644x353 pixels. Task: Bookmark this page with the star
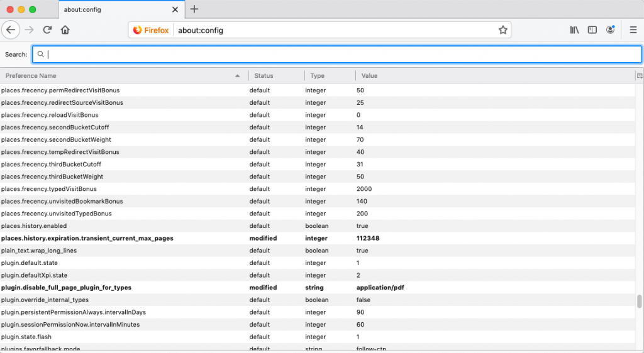point(502,30)
